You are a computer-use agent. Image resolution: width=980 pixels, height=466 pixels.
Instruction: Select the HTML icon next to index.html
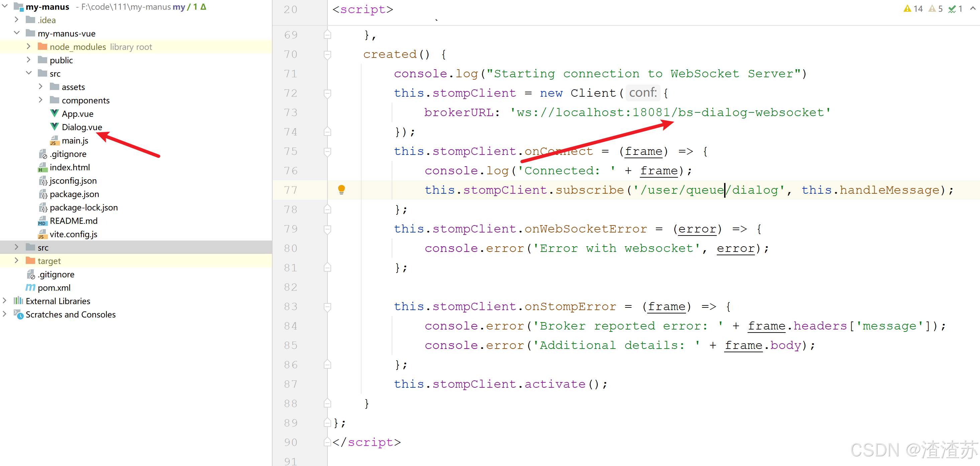(x=42, y=167)
